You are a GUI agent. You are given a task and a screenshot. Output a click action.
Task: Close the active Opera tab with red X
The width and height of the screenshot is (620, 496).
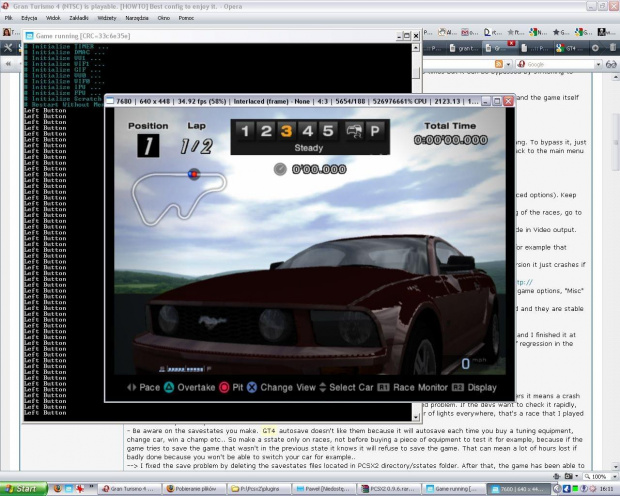click(511, 43)
